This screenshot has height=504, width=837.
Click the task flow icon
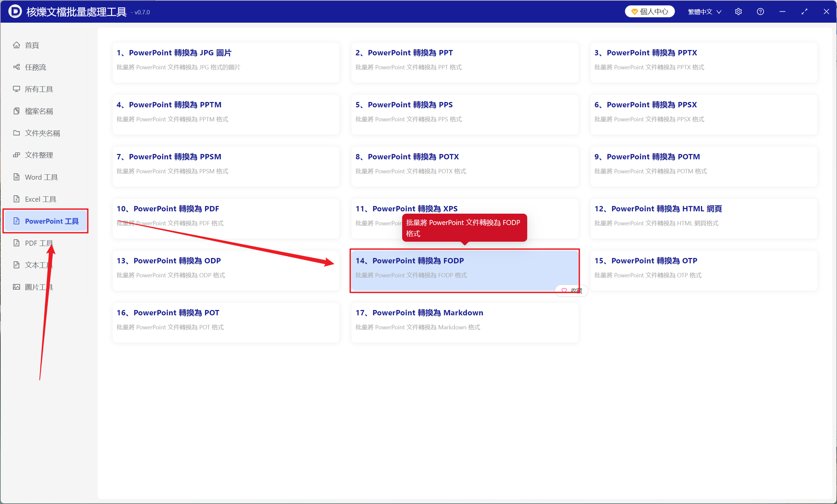tap(16, 67)
